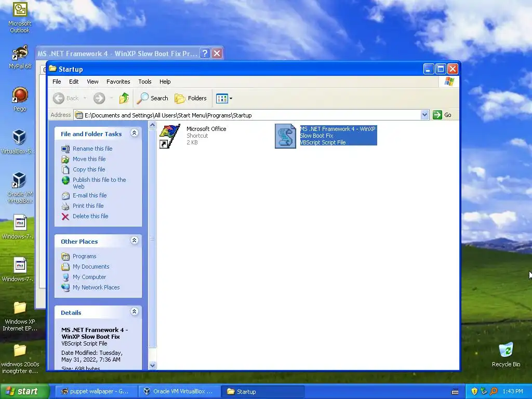This screenshot has width=532, height=399.
Task: Click the orange magnifier tray icon
Action: [x=494, y=391]
